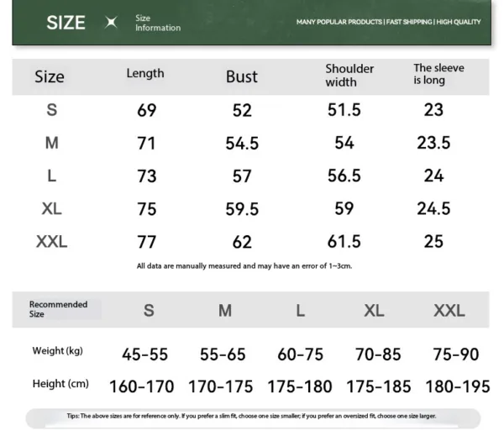
Task: Click the XXL row label in size table
Action: pyautogui.click(x=51, y=242)
